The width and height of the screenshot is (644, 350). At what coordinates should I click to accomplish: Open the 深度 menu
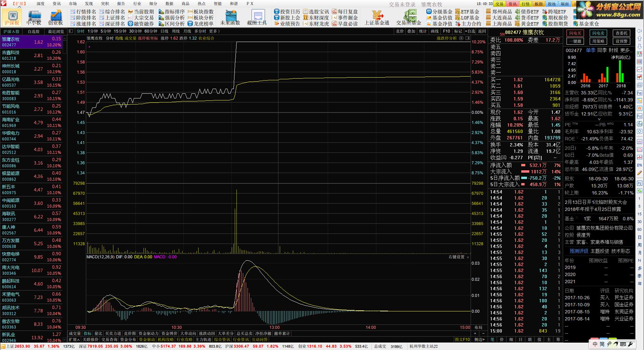(x=41, y=4)
